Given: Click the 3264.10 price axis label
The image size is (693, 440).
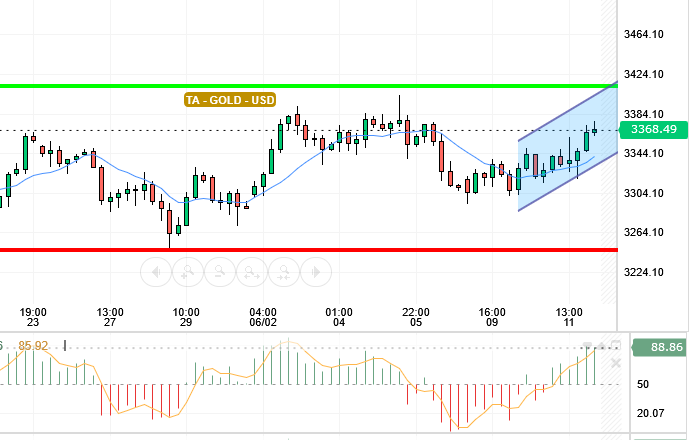Looking at the screenshot, I should click(644, 232).
